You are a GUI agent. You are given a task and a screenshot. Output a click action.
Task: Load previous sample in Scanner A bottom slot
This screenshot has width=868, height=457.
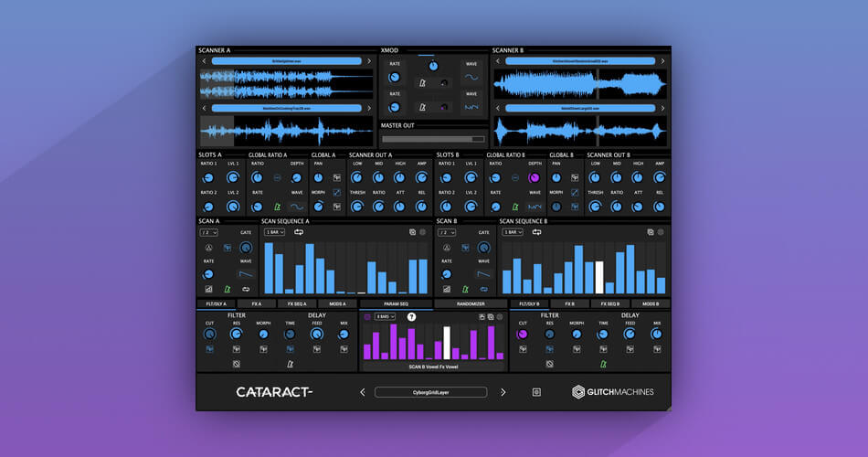(x=204, y=109)
